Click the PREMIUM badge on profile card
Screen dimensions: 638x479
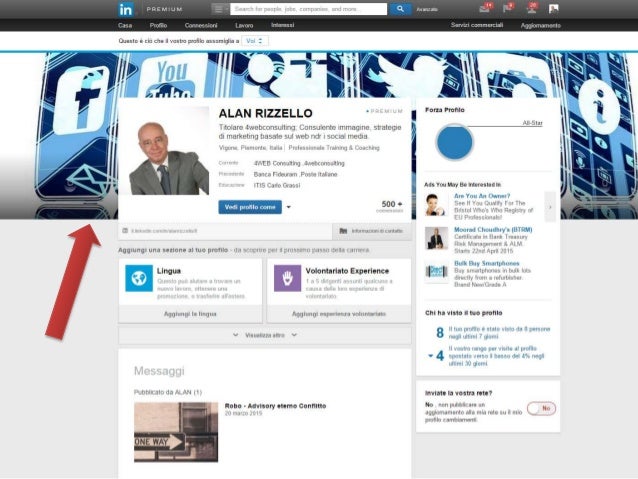tap(385, 111)
